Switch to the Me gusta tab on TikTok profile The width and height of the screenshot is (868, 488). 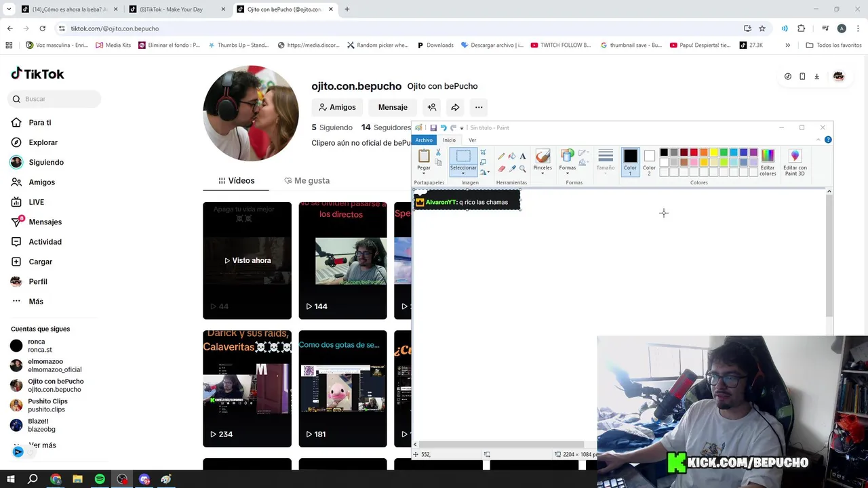click(x=307, y=181)
